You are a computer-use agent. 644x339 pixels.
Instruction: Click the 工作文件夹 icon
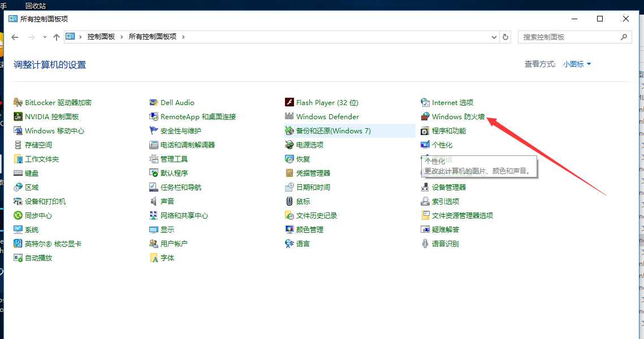tap(18, 159)
